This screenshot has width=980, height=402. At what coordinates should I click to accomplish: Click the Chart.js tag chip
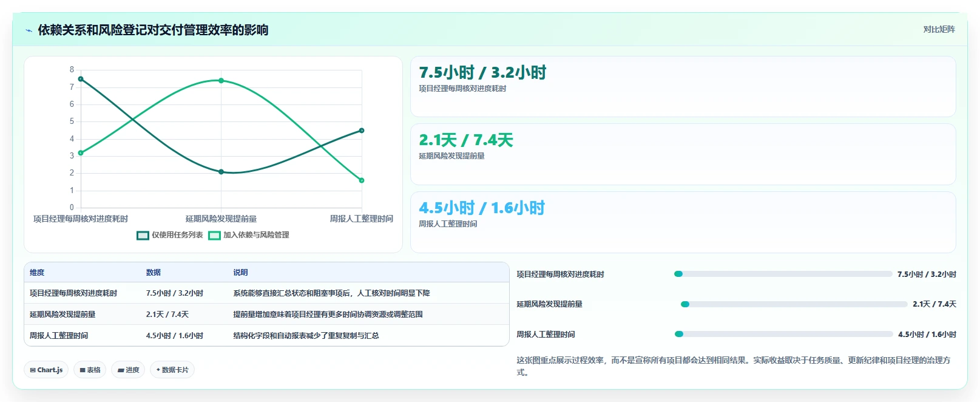(x=46, y=370)
